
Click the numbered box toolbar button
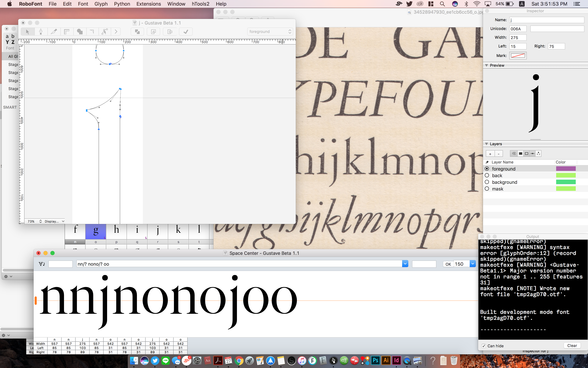(153, 32)
